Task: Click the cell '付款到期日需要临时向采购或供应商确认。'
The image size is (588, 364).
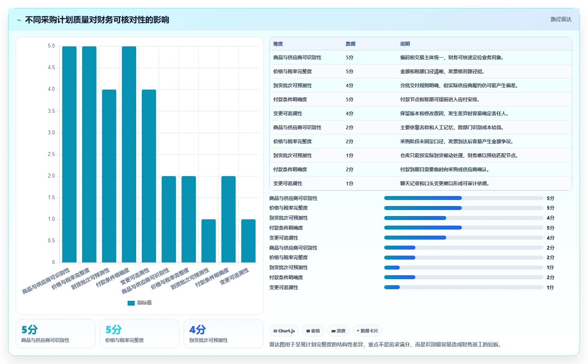Action: pyautogui.click(x=445, y=170)
